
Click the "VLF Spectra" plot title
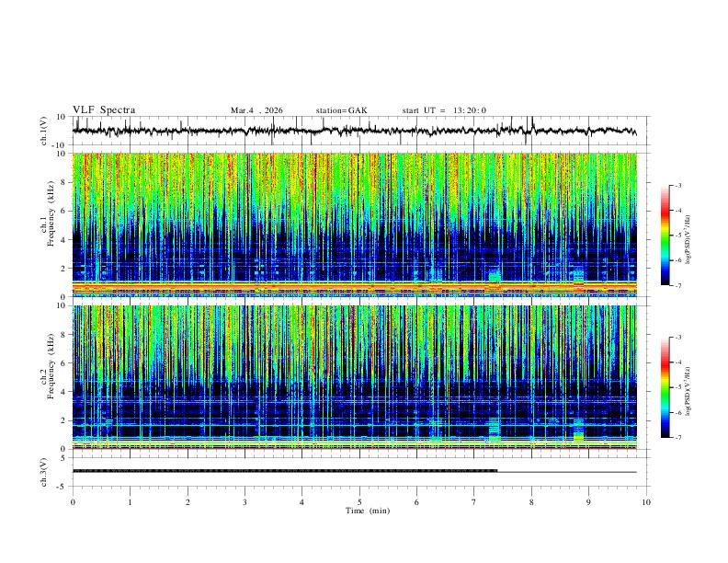[x=104, y=110]
